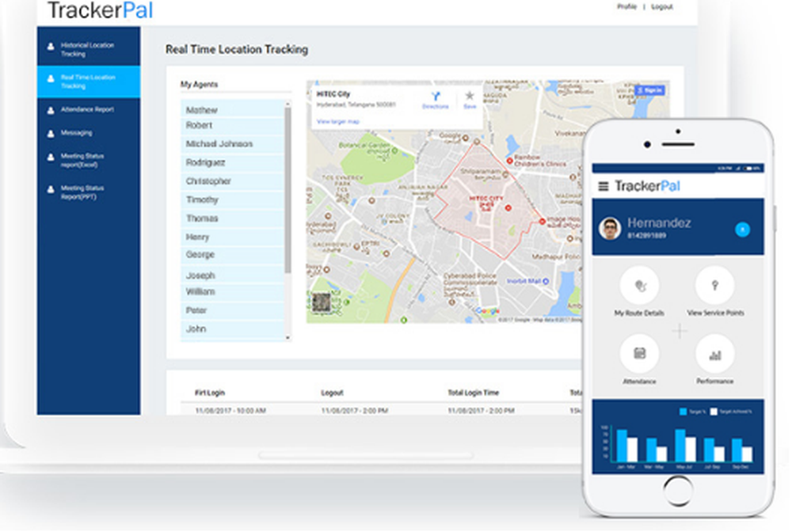Image resolution: width=792 pixels, height=532 pixels.
Task: Click the TrackerPal logo in web header
Action: point(100,10)
